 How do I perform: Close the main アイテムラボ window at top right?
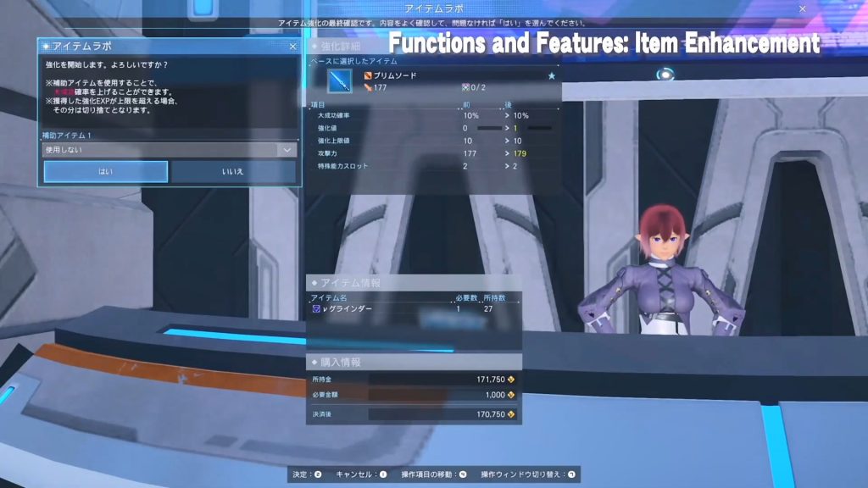coord(802,8)
